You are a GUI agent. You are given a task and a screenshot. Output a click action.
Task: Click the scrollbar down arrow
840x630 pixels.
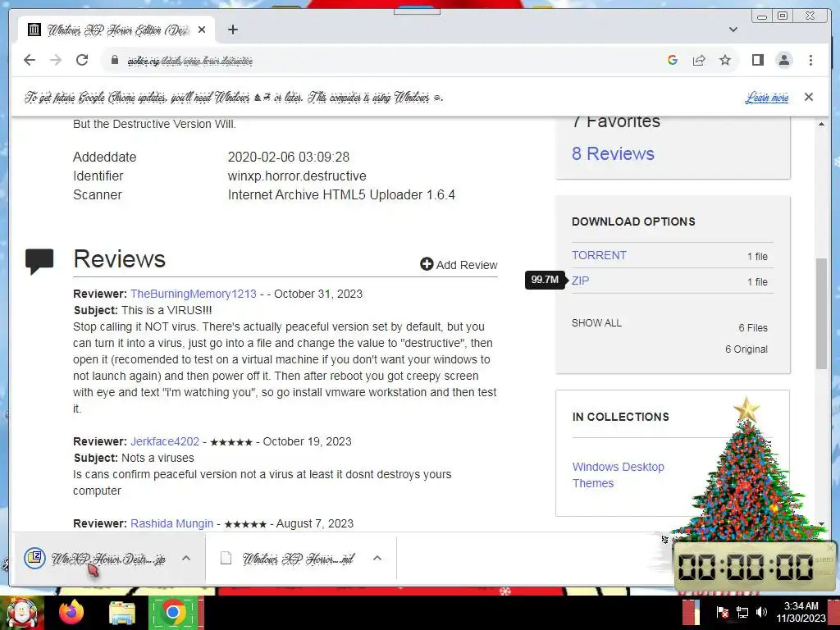point(821,524)
